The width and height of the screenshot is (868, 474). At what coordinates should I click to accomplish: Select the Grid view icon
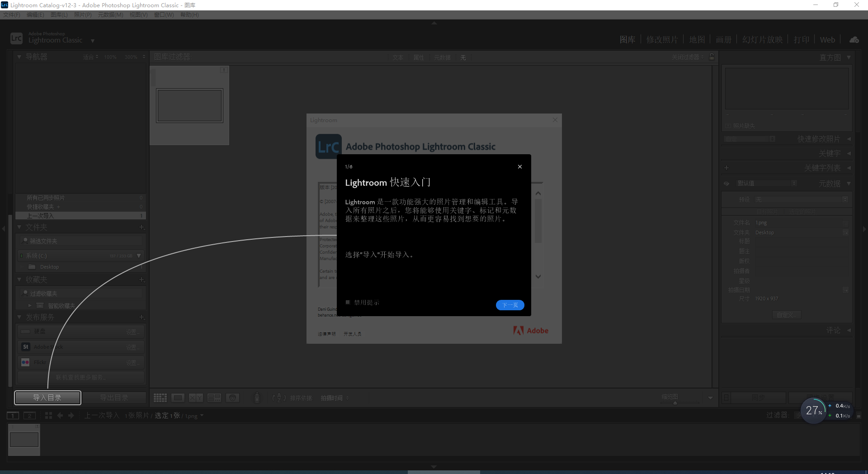160,398
